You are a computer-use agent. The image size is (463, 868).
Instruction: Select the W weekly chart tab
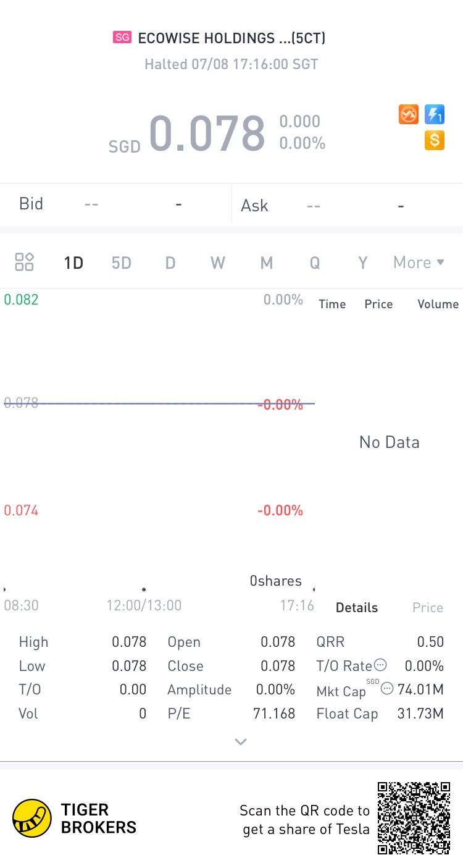(x=218, y=263)
